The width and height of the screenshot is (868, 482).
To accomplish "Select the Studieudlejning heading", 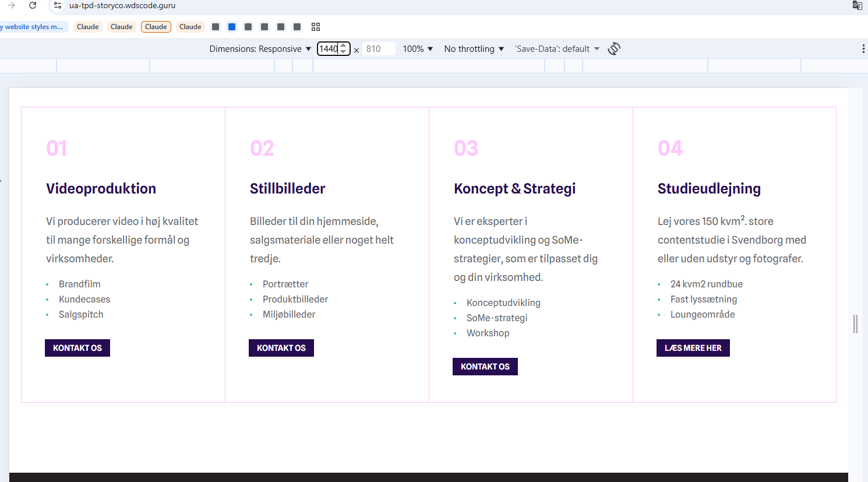I will [710, 189].
